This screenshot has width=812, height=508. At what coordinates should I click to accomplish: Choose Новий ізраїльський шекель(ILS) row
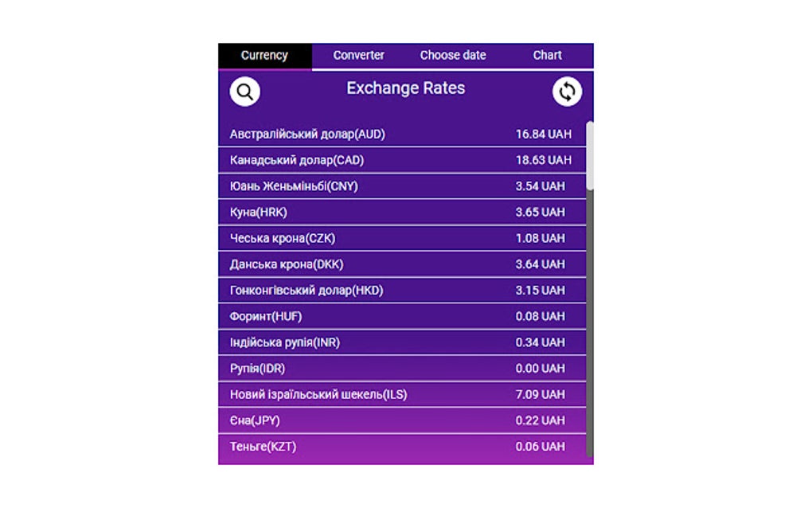point(402,394)
